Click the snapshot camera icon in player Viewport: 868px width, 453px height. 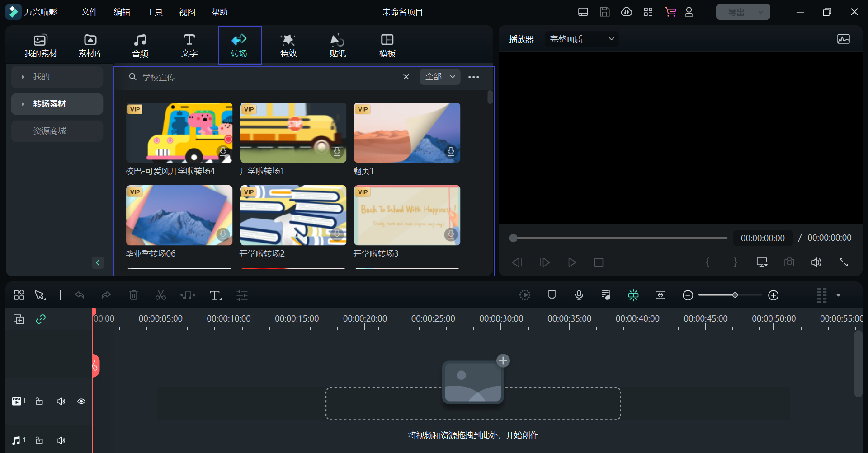point(789,262)
